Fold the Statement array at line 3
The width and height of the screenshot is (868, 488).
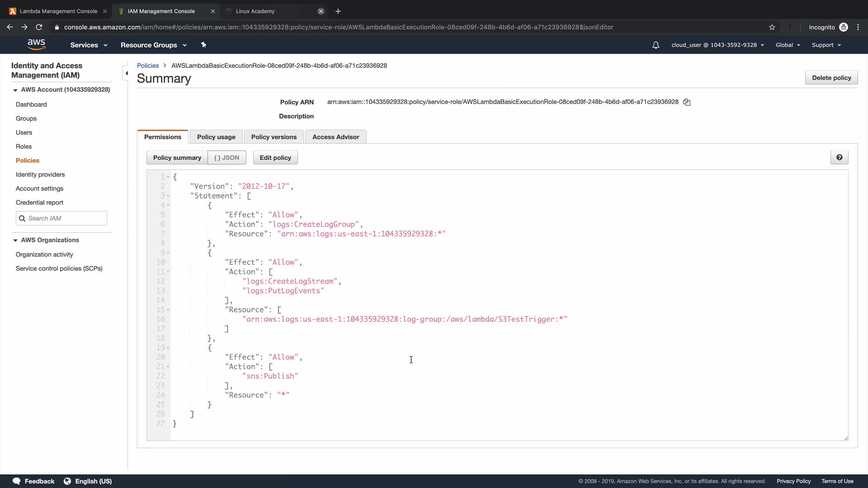[x=168, y=196]
